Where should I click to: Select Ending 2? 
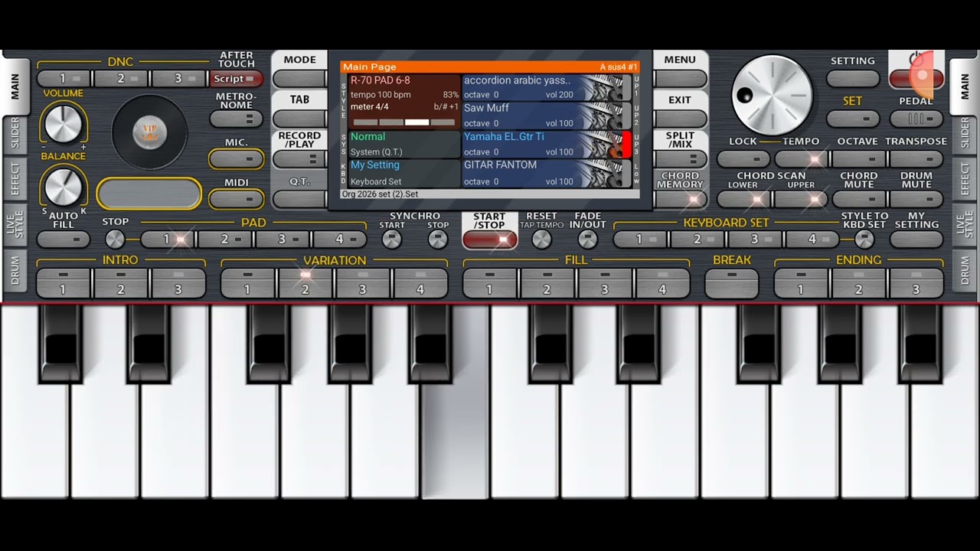(859, 283)
